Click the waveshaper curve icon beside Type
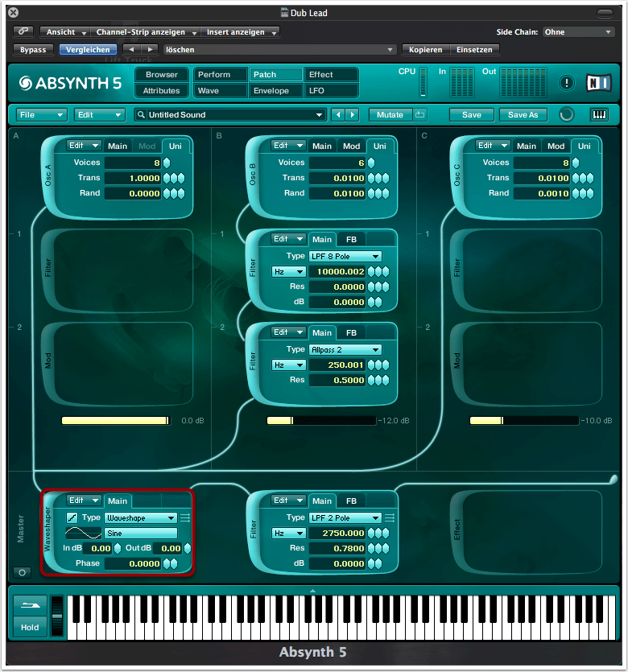628x672 pixels. pyautogui.click(x=72, y=517)
